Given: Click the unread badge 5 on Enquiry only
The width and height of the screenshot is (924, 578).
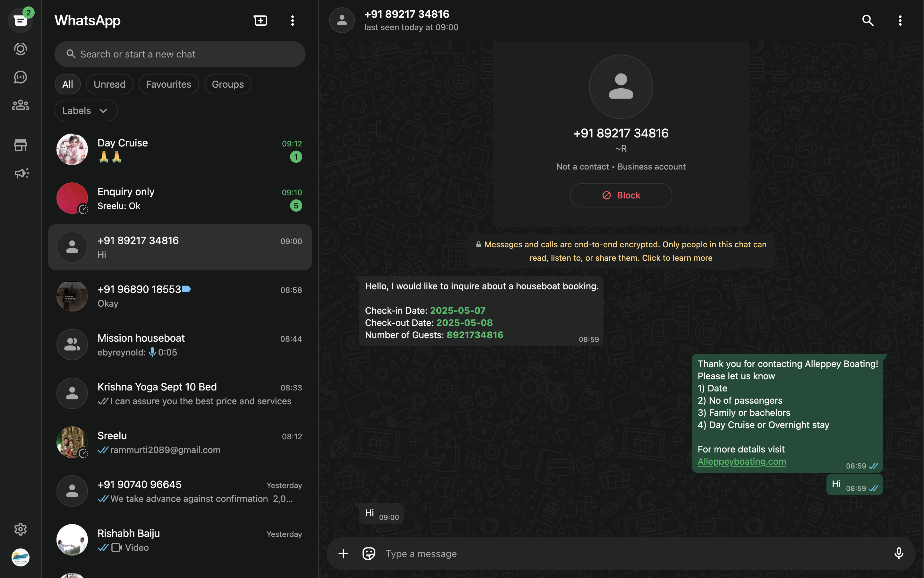Looking at the screenshot, I should pyautogui.click(x=296, y=206).
